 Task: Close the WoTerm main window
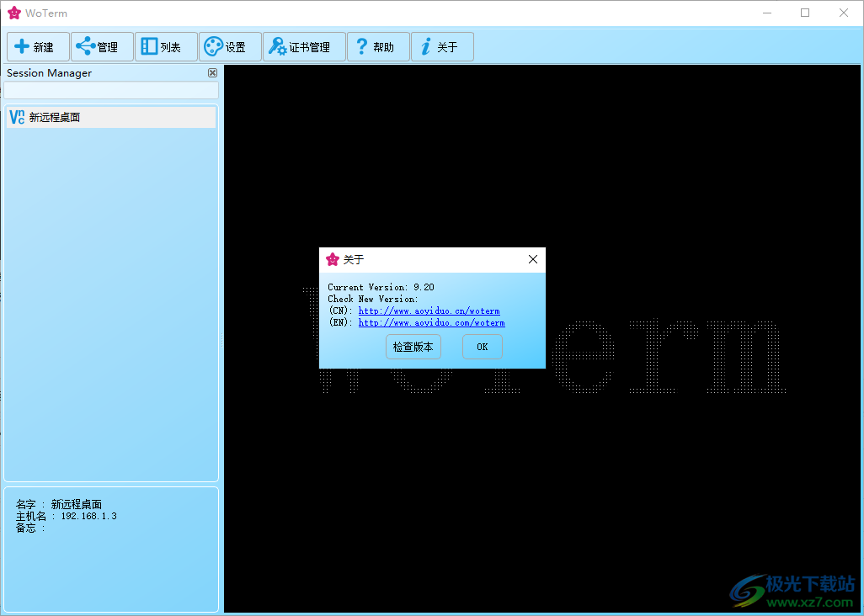pyautogui.click(x=844, y=13)
